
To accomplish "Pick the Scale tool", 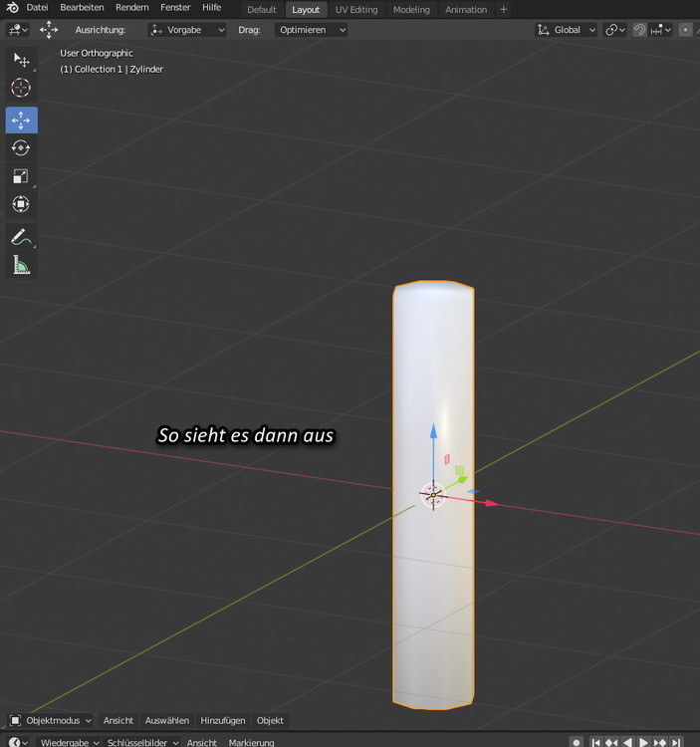I will (x=21, y=176).
